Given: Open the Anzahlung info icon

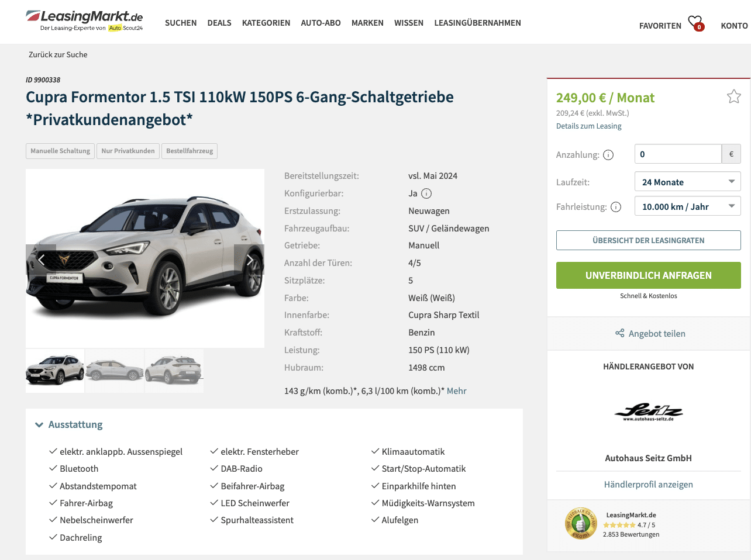Looking at the screenshot, I should (x=608, y=155).
